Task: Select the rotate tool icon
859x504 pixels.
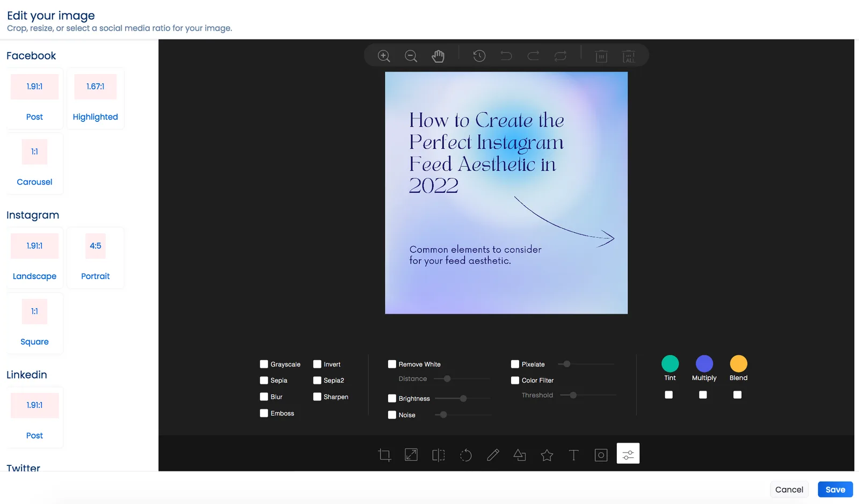Action: point(465,455)
